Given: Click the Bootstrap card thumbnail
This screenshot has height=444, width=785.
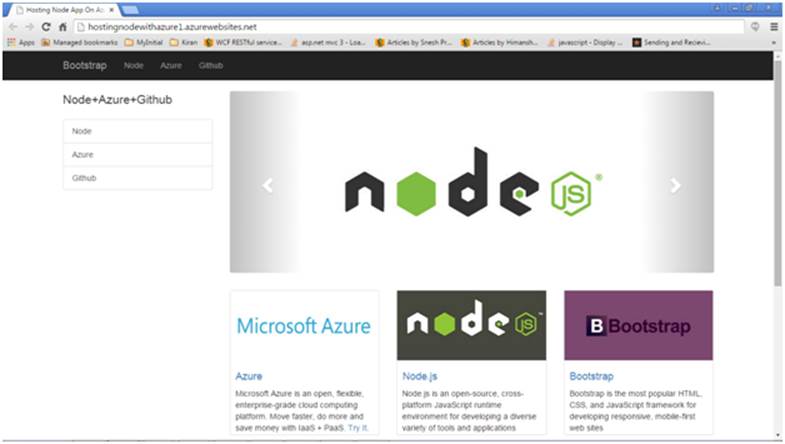Looking at the screenshot, I should click(x=638, y=325).
